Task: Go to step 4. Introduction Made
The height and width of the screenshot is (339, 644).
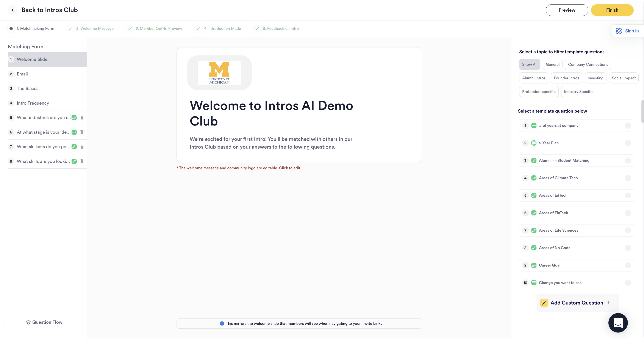Action: click(x=218, y=28)
